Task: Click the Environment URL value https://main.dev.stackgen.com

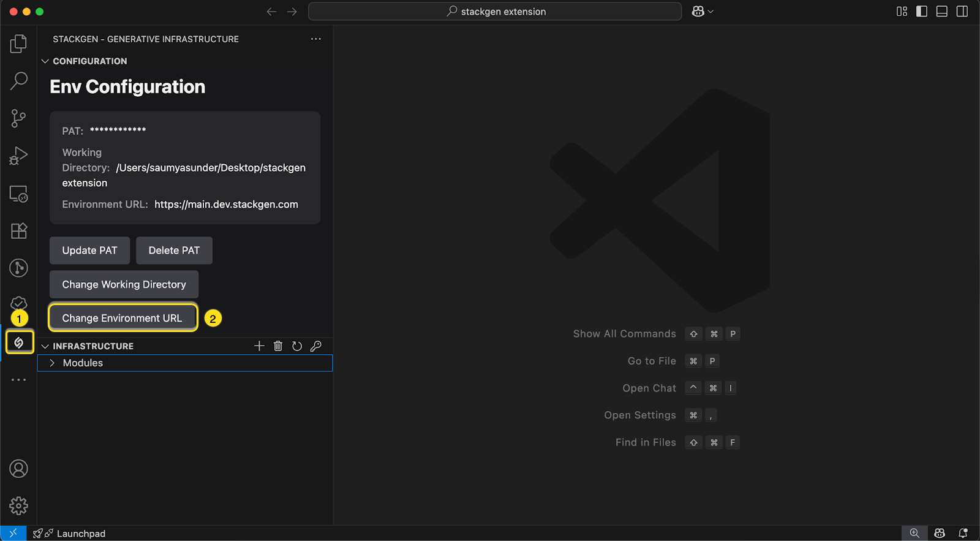Action: click(226, 205)
